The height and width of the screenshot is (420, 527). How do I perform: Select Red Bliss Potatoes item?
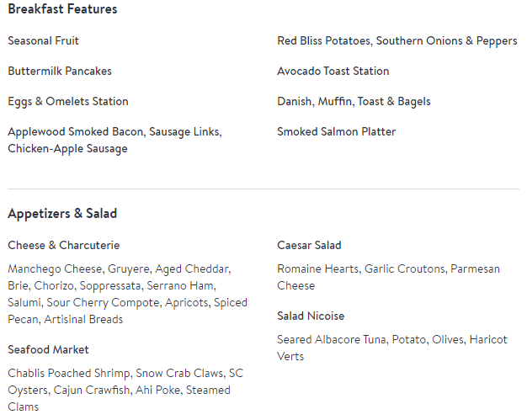397,40
